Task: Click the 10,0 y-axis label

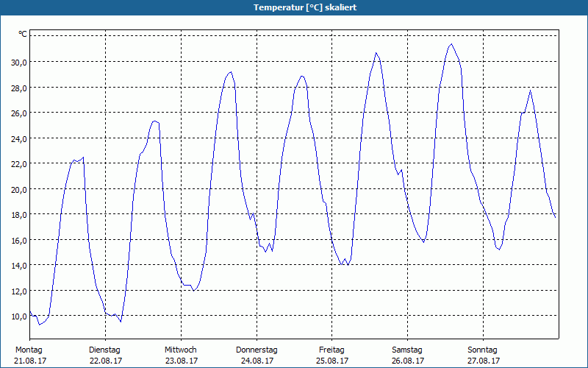Action: coord(19,316)
